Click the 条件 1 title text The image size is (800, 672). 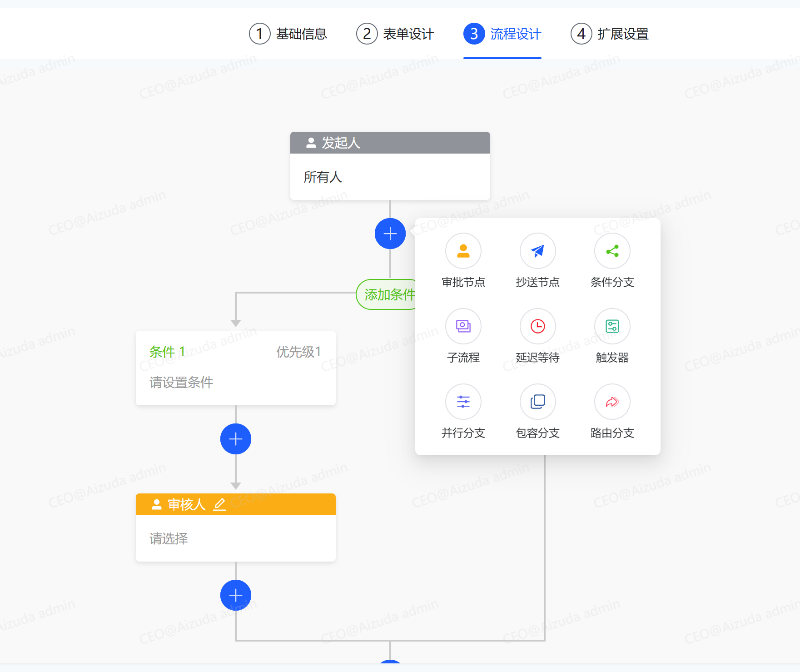(x=167, y=352)
